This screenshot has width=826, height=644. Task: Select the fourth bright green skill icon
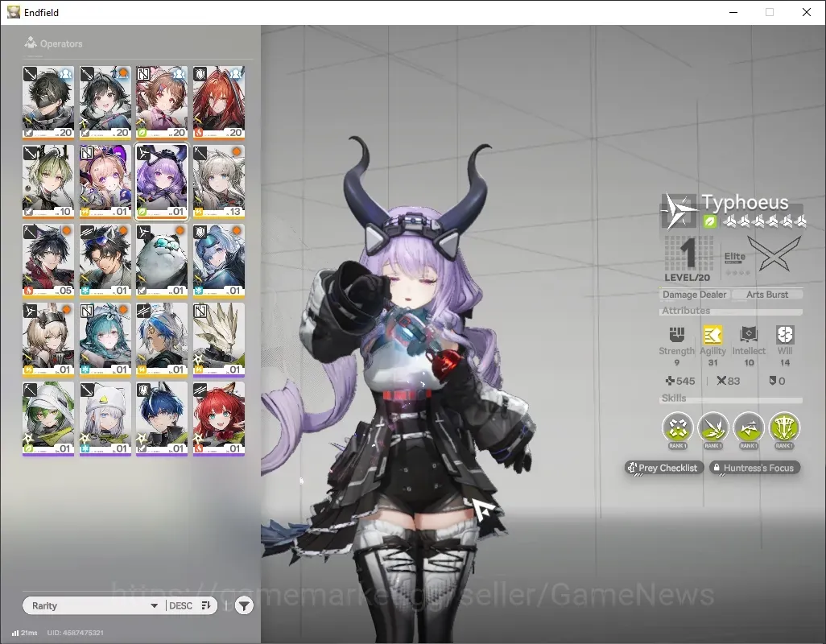[x=784, y=427]
